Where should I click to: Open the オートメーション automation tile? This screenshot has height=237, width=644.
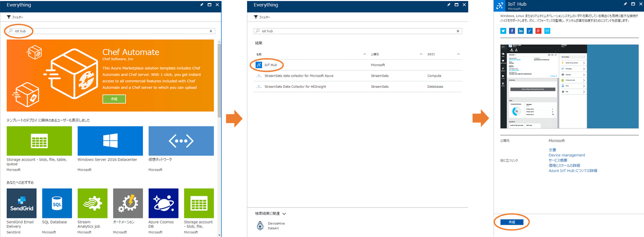(x=128, y=211)
